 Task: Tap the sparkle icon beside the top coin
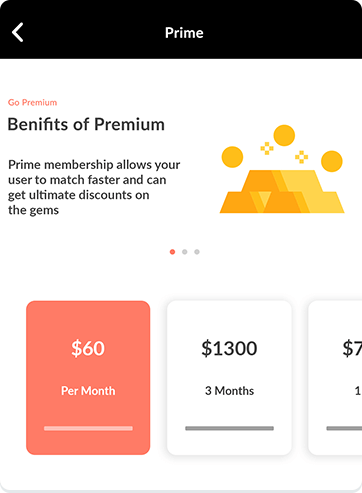[x=267, y=148]
